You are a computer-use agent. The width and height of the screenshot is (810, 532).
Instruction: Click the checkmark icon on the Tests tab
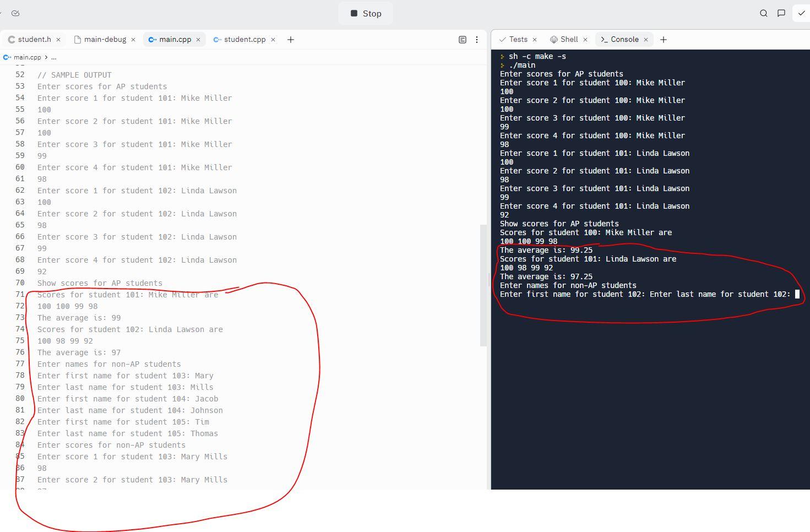point(502,39)
